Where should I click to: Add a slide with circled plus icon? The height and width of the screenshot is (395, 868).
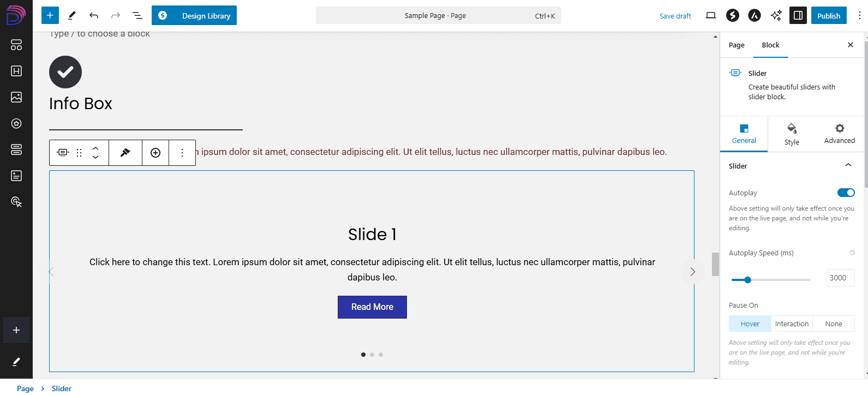(155, 153)
